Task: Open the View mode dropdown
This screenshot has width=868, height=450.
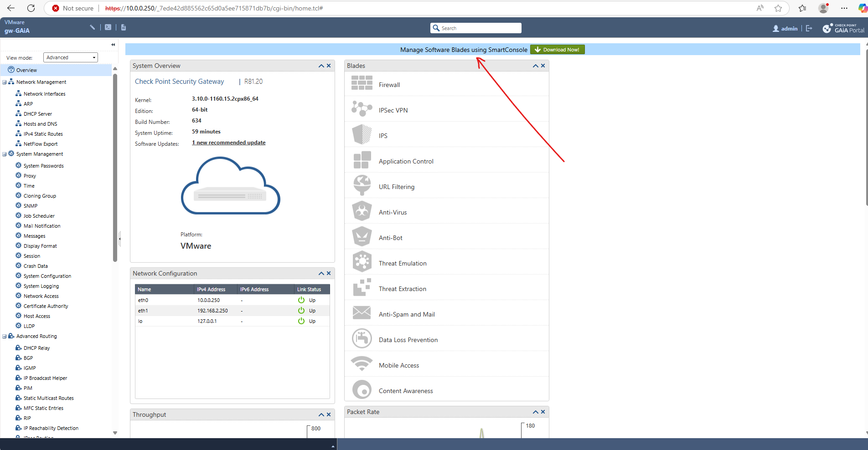Action: (71, 57)
